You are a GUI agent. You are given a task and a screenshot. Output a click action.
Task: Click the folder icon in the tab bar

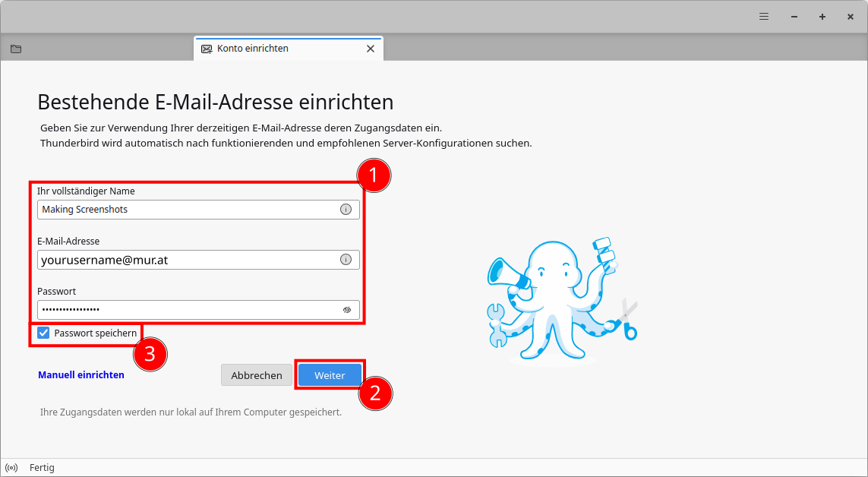tap(16, 49)
